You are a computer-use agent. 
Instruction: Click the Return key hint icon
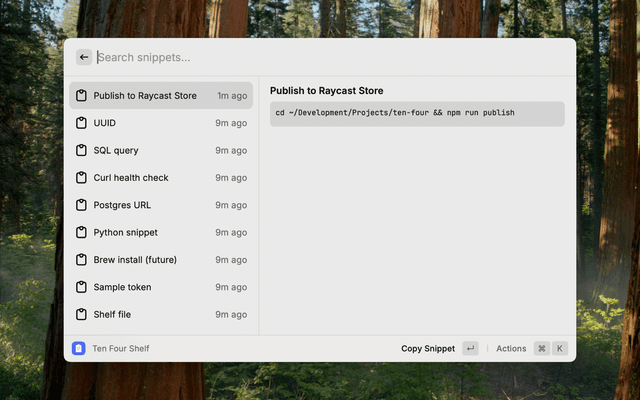point(470,349)
